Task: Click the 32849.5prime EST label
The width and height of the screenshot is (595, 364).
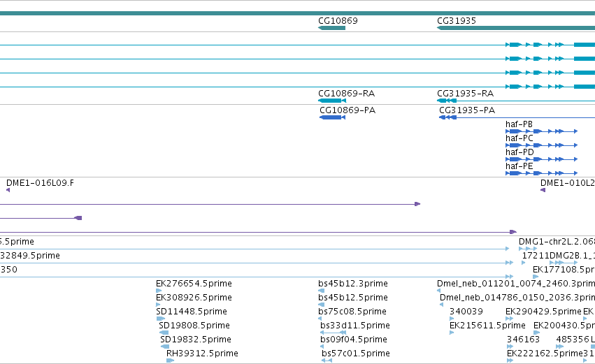Action: 30,256
